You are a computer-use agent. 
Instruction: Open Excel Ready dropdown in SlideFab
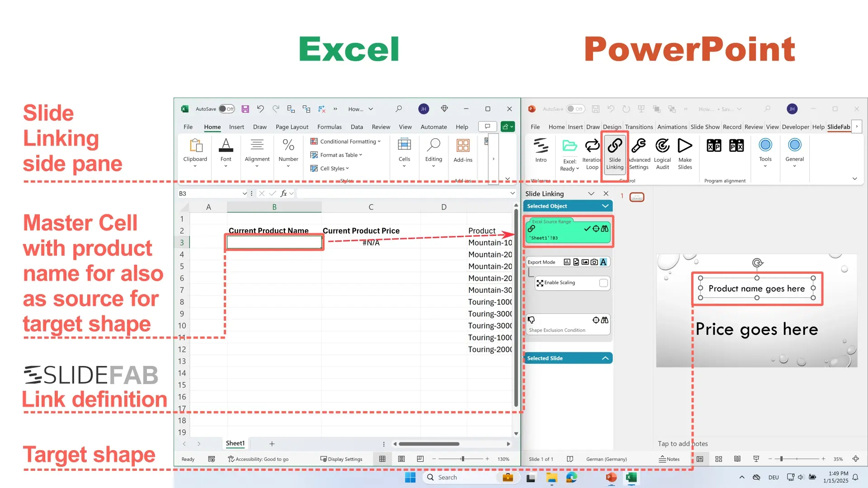[569, 154]
